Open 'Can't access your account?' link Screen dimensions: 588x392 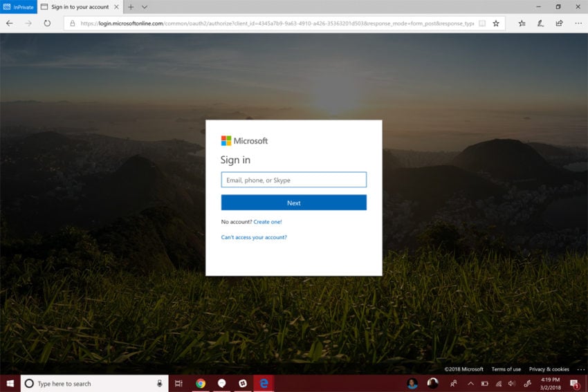254,237
